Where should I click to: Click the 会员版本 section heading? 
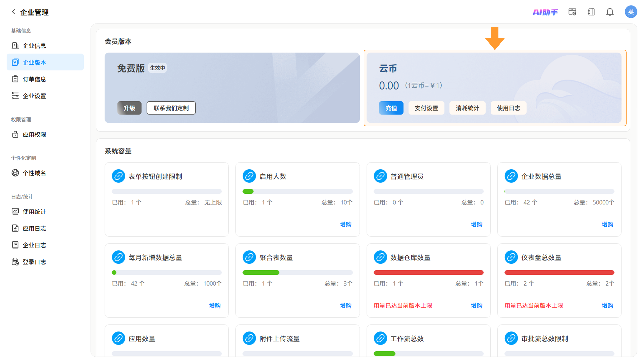coord(118,41)
